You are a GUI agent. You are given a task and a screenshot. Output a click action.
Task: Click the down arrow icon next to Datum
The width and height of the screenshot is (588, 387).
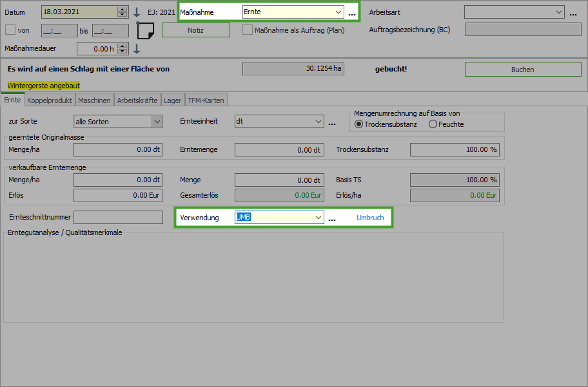136,12
